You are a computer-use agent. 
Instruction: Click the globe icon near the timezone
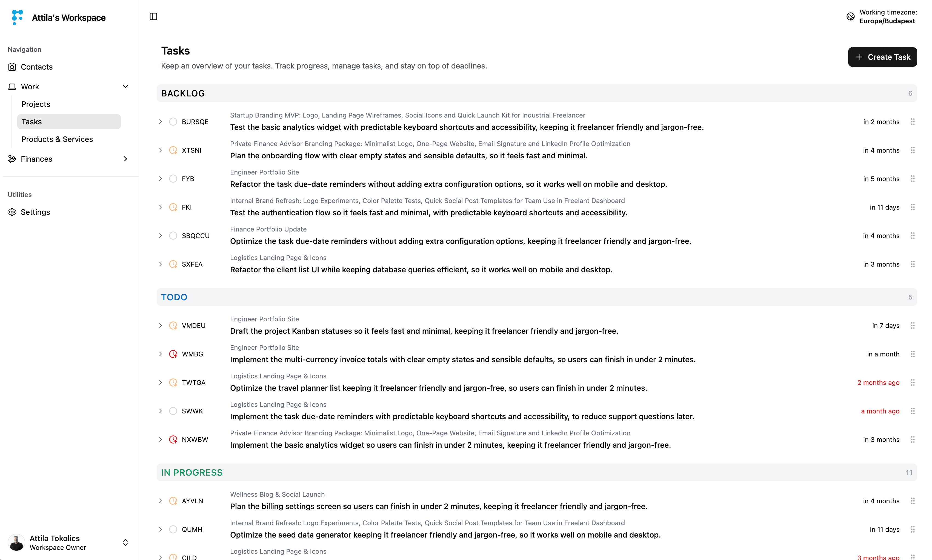point(850,17)
